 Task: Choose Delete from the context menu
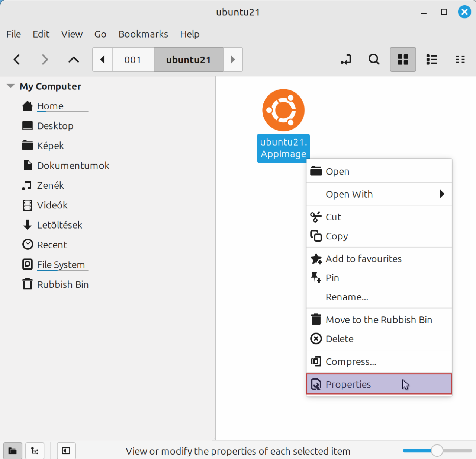coord(379,339)
